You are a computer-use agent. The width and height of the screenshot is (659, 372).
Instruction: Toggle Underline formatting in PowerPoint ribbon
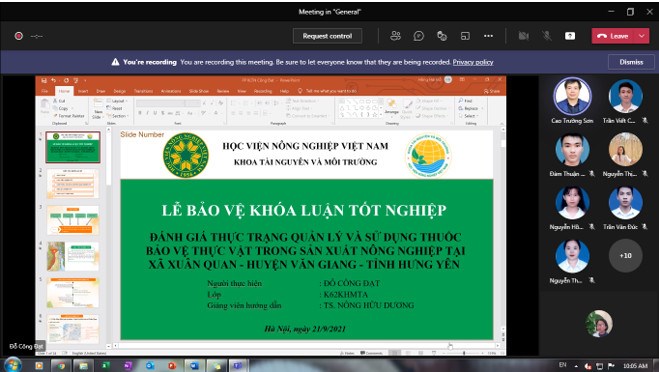tap(155, 113)
